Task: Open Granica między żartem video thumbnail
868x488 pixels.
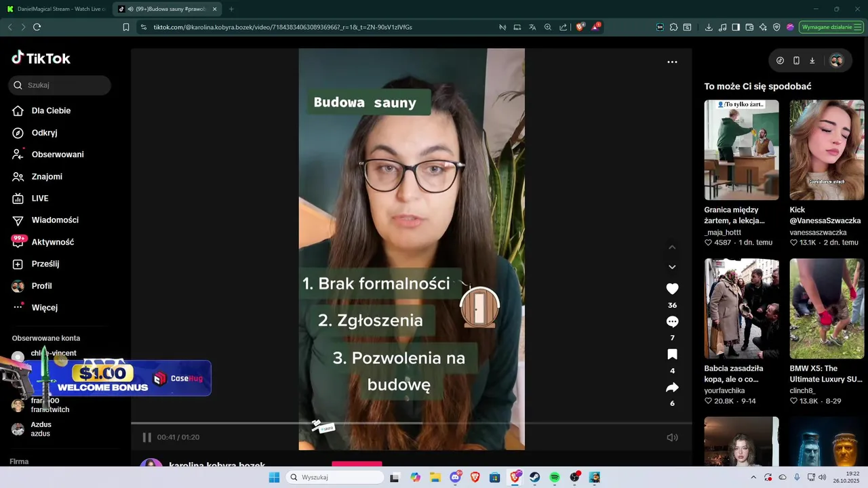Action: pyautogui.click(x=741, y=150)
